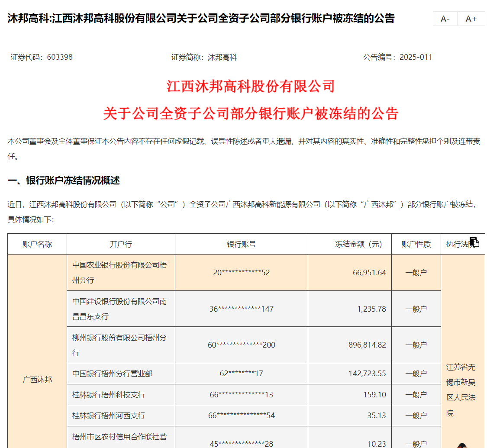This screenshot has width=487, height=448.
Task: Click the red company name headline
Action: tap(251, 86)
